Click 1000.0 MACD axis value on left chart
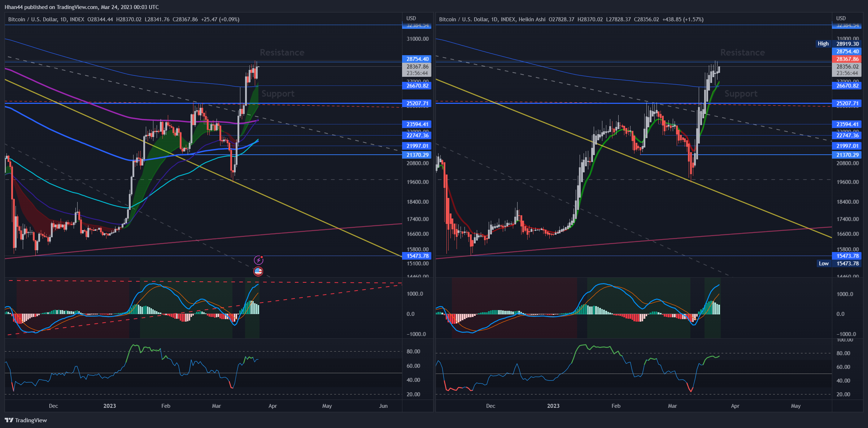The width and height of the screenshot is (868, 428). point(415,294)
